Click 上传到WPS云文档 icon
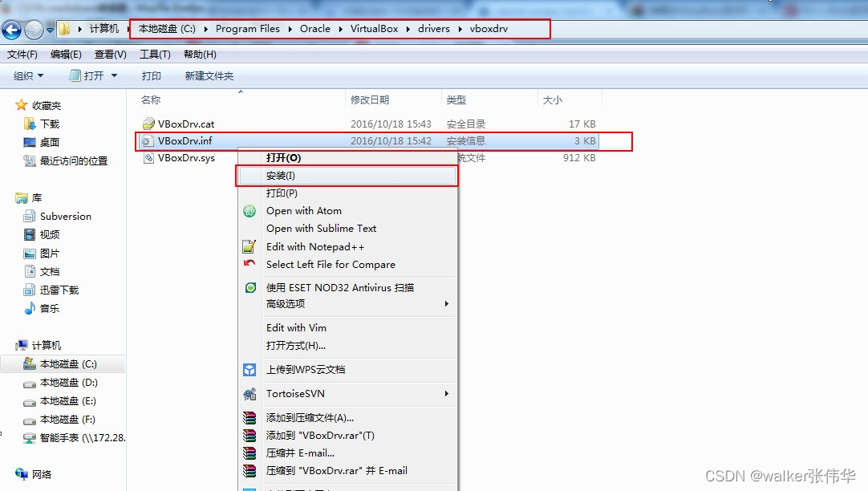Viewport: 868px width, 491px height. (249, 369)
